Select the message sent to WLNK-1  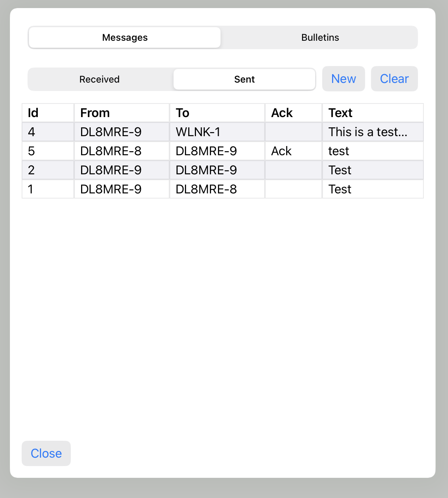198,132
